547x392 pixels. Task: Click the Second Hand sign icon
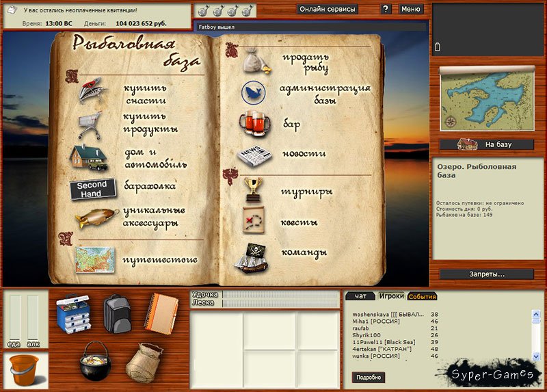pos(92,189)
